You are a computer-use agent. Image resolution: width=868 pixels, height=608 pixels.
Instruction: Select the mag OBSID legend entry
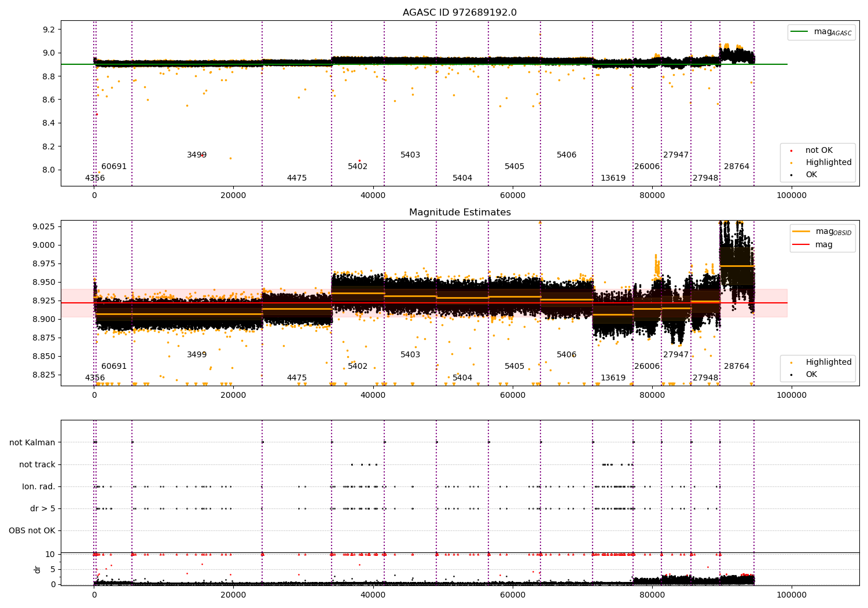822,232
